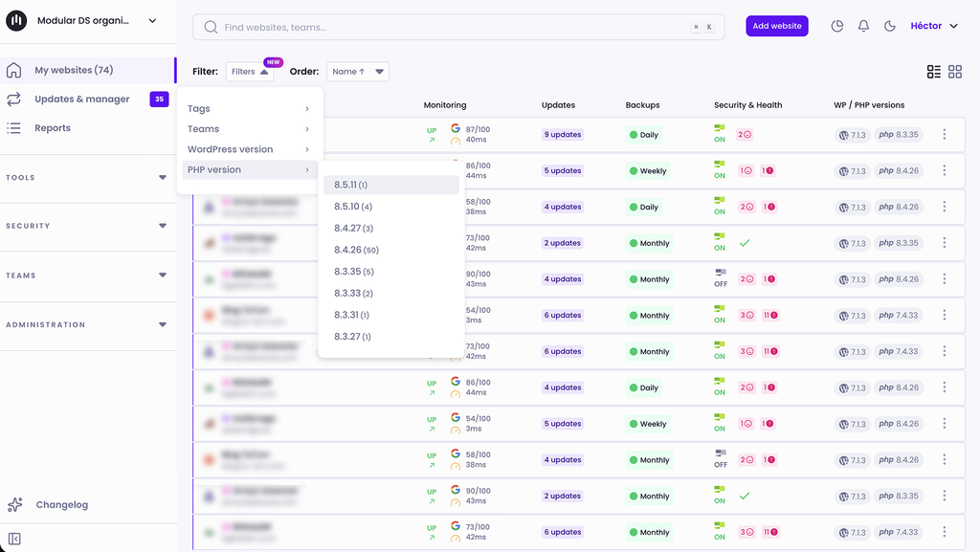Image resolution: width=980 pixels, height=552 pixels.
Task: Click the Modular DS logo icon
Action: click(x=16, y=21)
